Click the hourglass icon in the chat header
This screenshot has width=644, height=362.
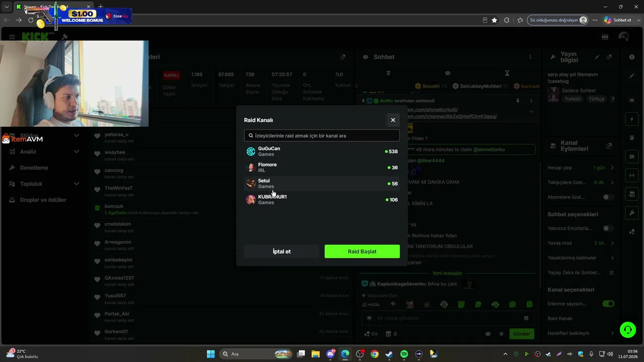tap(507, 73)
